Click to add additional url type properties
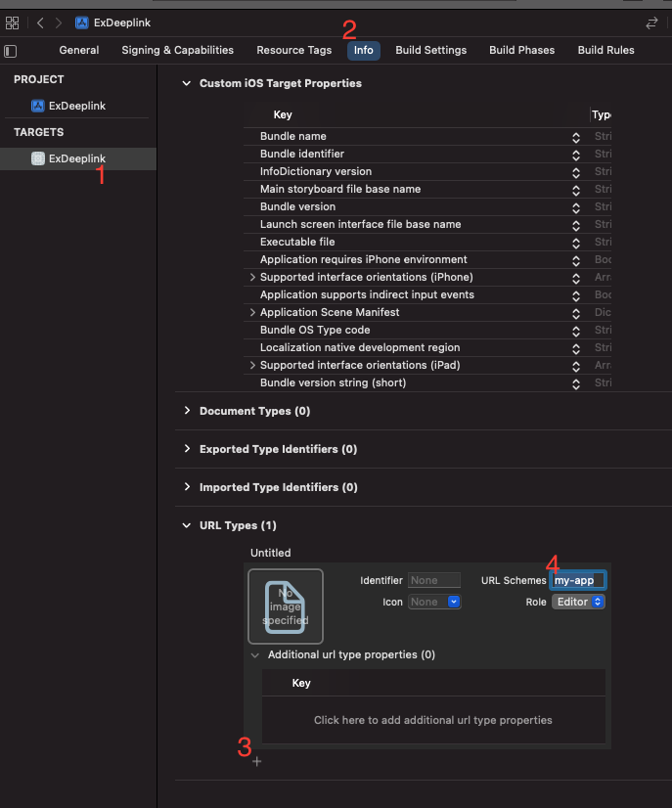The image size is (672, 808). (433, 720)
